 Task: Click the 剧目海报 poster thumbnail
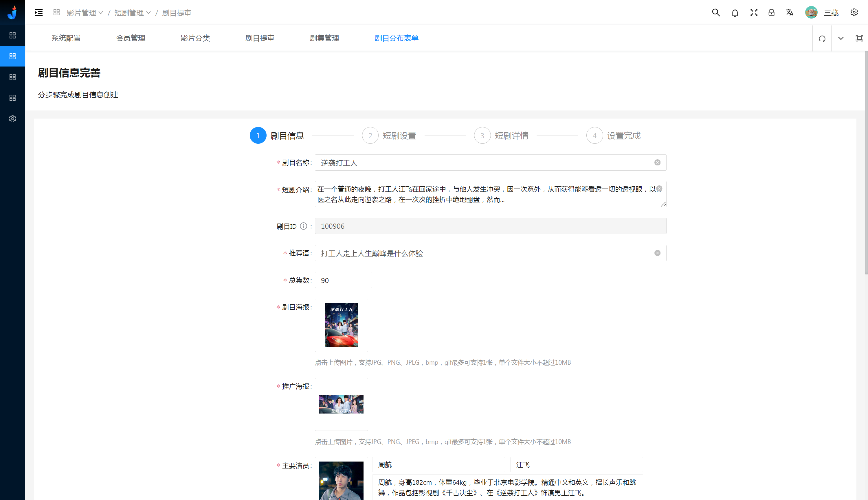(341, 325)
